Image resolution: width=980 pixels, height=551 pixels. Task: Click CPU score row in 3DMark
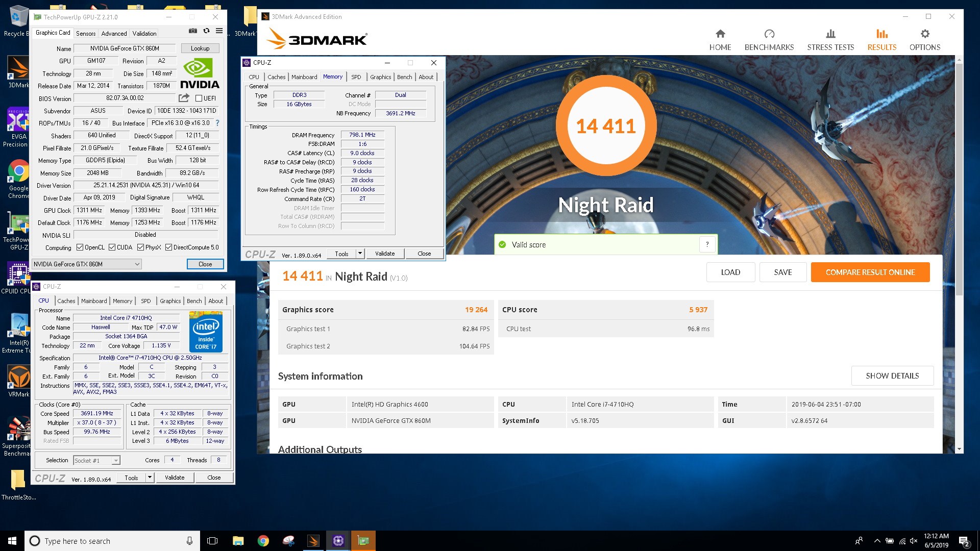605,310
